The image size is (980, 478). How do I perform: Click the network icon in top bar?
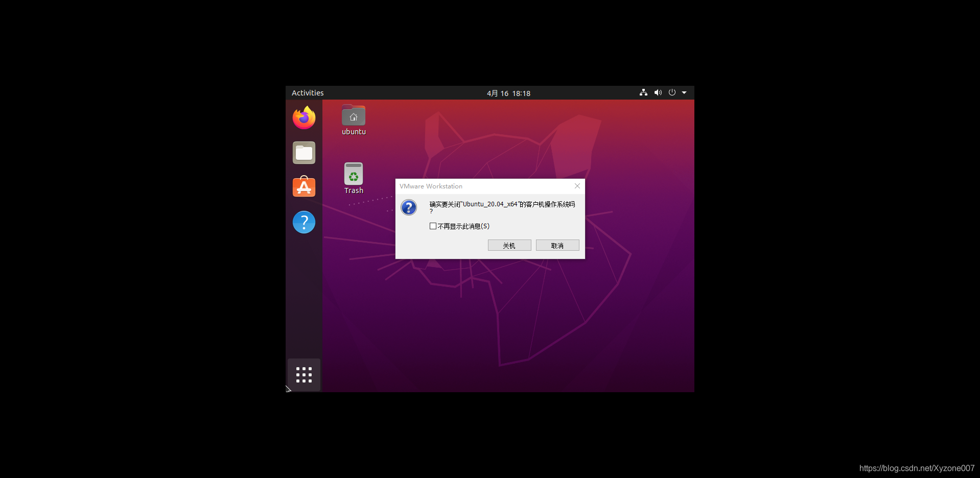coord(643,92)
